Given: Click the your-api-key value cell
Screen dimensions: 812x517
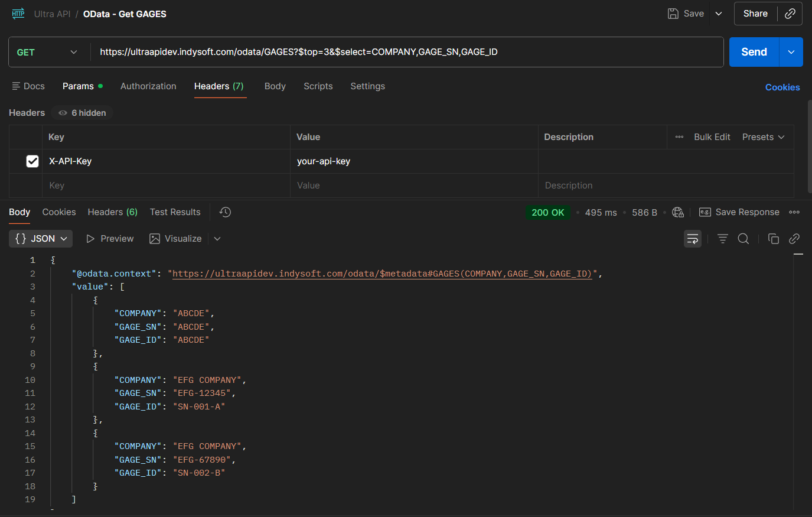Looking at the screenshot, I should coord(414,161).
